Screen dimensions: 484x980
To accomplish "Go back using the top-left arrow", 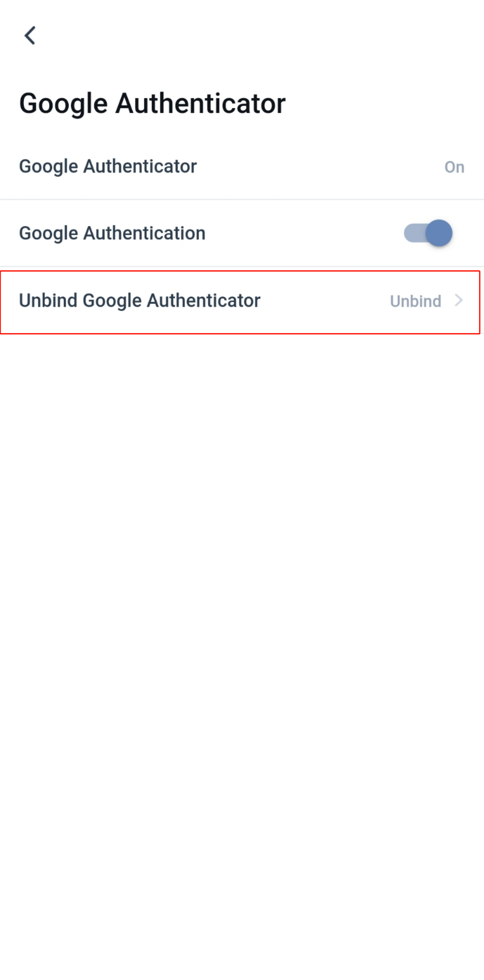I will pos(30,35).
